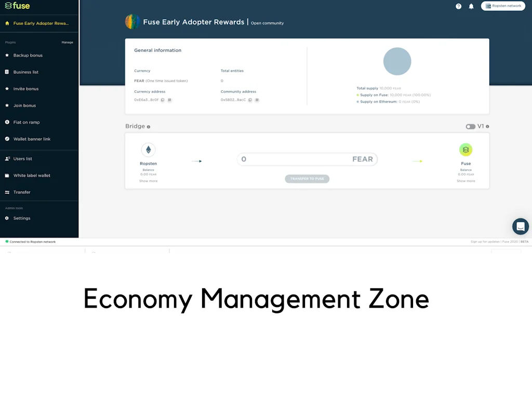
Task: Click the FEAR currency name text
Action: coord(139,81)
